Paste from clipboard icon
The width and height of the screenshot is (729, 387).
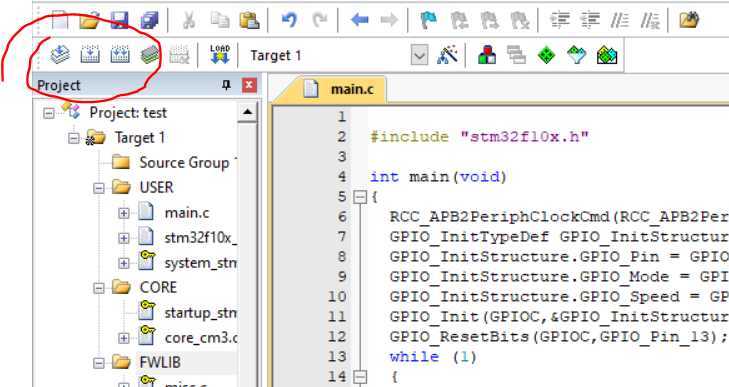click(x=249, y=20)
